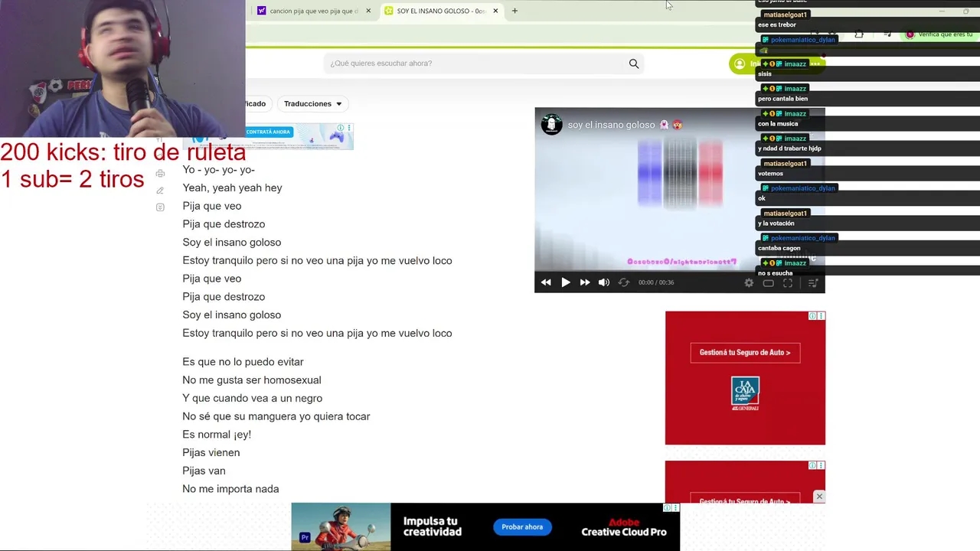Select lyric line 'No me importa nada'
Viewport: 980px width, 551px height.
tap(230, 489)
